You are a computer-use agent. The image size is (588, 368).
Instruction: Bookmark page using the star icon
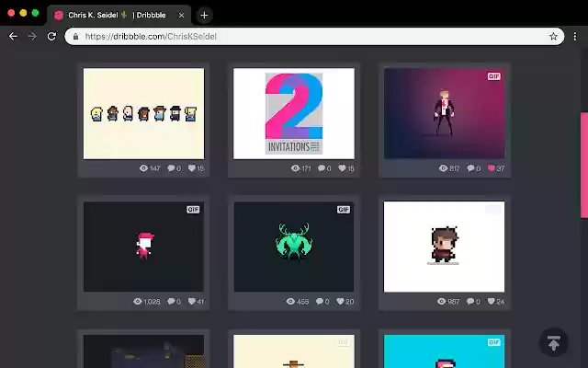553,36
